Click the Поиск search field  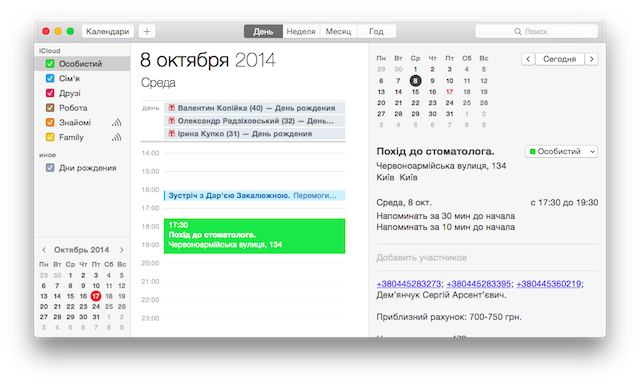pos(536,31)
